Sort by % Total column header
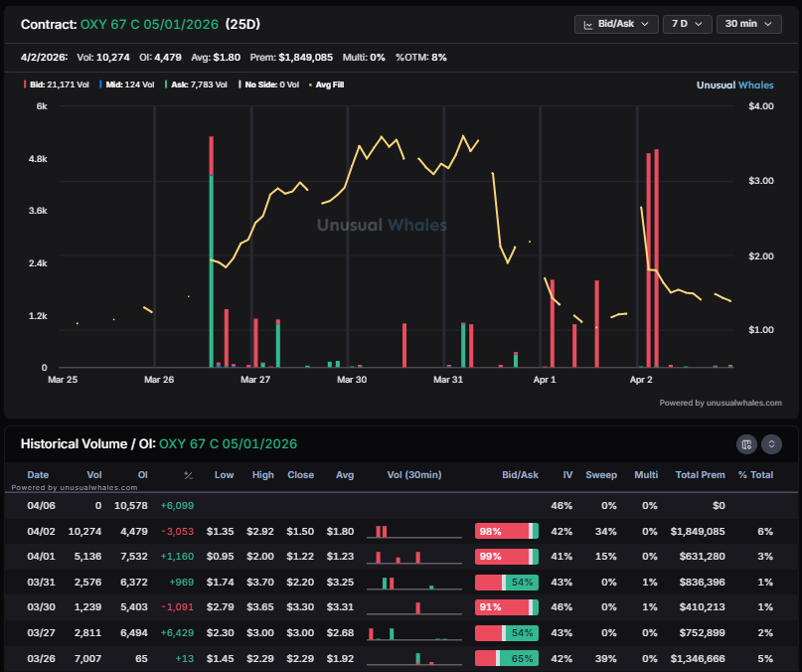This screenshot has width=802, height=672. (x=755, y=475)
